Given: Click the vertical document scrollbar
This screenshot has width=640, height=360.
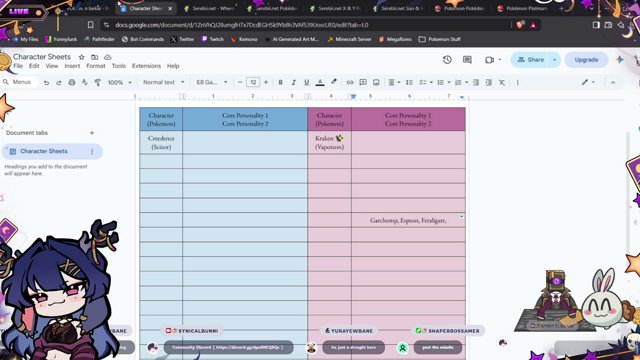Looking at the screenshot, I should tap(628, 192).
